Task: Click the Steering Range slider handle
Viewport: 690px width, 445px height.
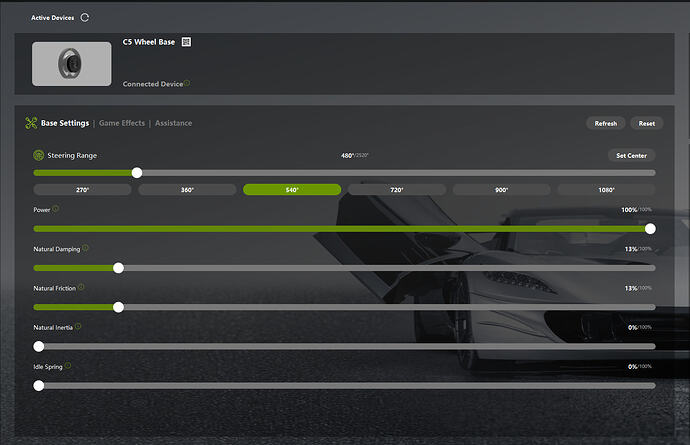Action: pos(137,173)
